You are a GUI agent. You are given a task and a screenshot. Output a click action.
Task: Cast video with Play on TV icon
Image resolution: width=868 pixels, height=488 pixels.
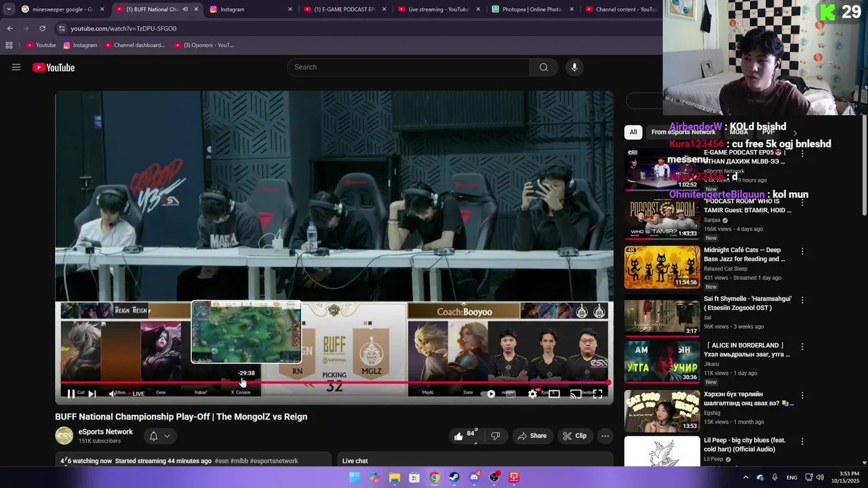(576, 394)
